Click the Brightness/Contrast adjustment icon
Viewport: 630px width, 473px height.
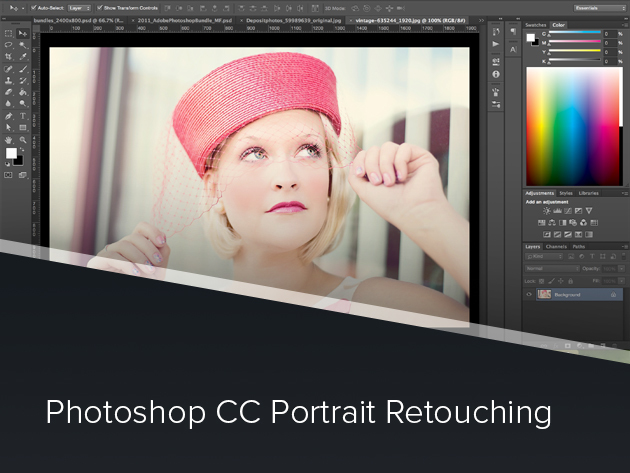coord(546,211)
